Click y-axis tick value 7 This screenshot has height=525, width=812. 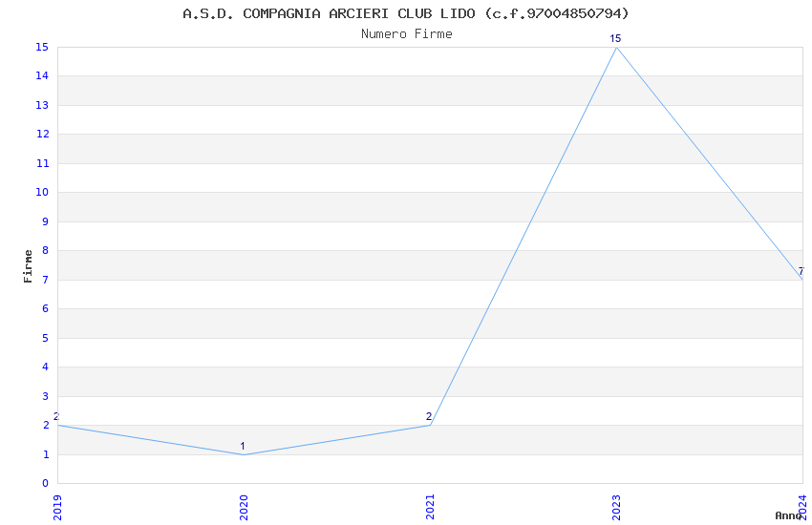[x=46, y=280]
